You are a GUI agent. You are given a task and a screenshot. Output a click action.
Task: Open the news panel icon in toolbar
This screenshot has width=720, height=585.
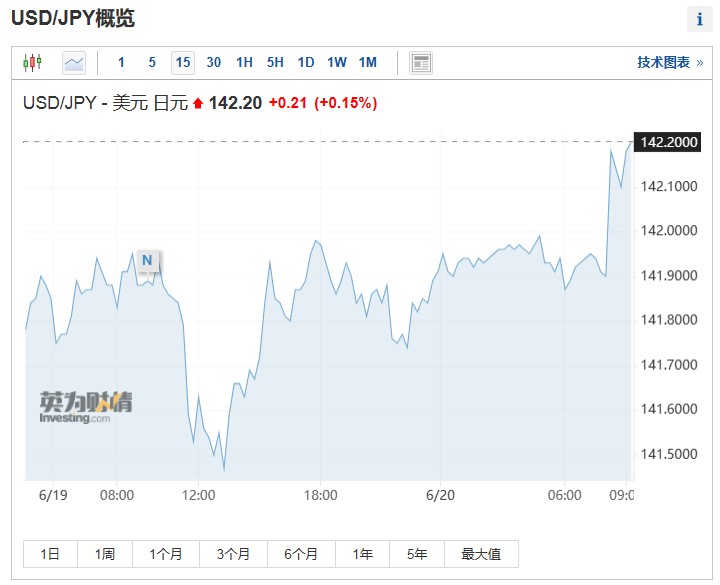click(421, 62)
